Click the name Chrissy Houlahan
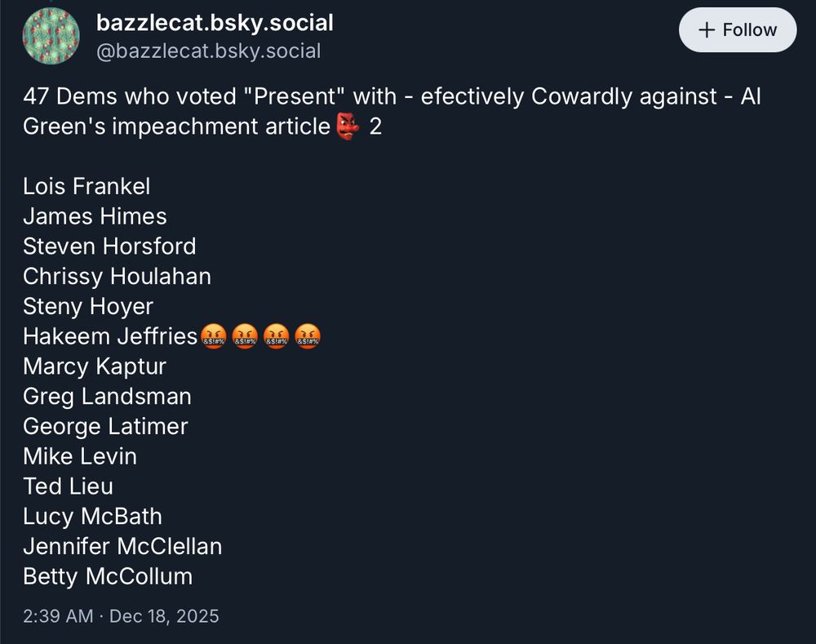The image size is (816, 644). click(117, 276)
